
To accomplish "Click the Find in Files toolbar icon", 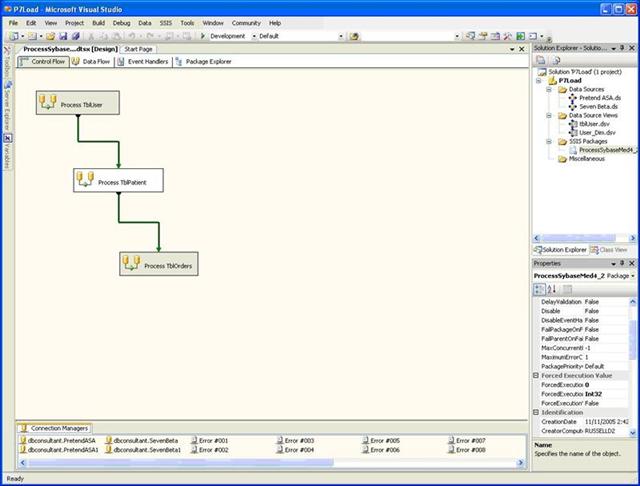I will pyautogui.click(x=354, y=36).
